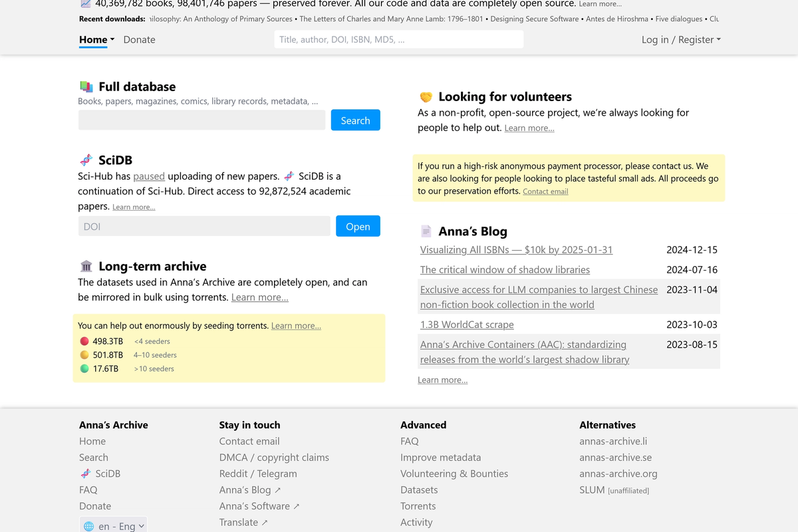Click Contact email link in yellow notice
This screenshot has width=798, height=532.
(x=545, y=192)
